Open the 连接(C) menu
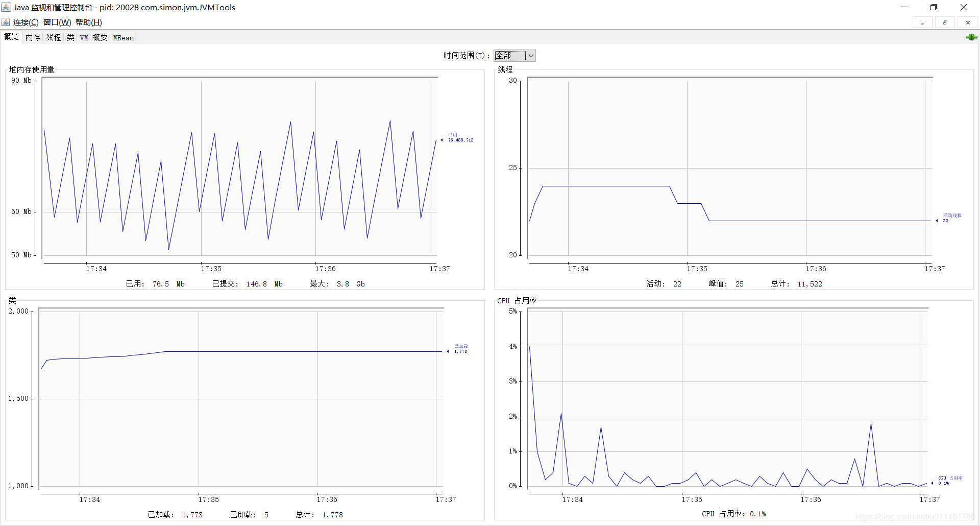The height and width of the screenshot is (526, 980). (26, 22)
